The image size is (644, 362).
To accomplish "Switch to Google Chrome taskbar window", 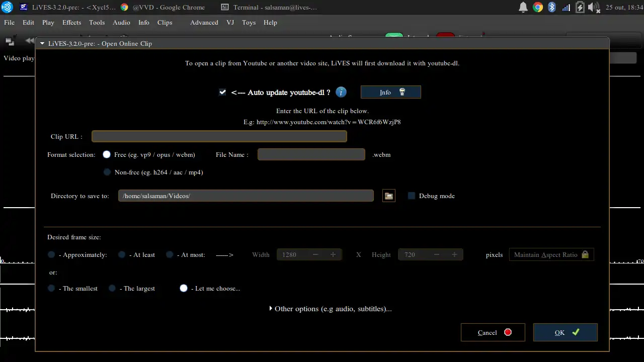I will point(163,8).
